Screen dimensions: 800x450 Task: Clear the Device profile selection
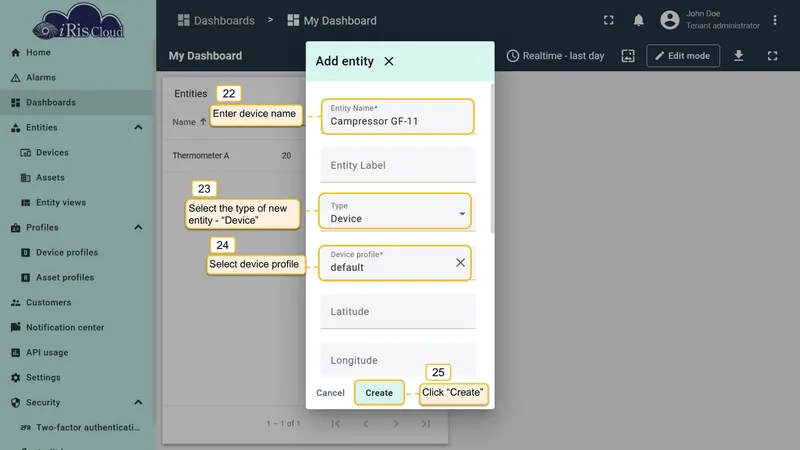(x=460, y=263)
